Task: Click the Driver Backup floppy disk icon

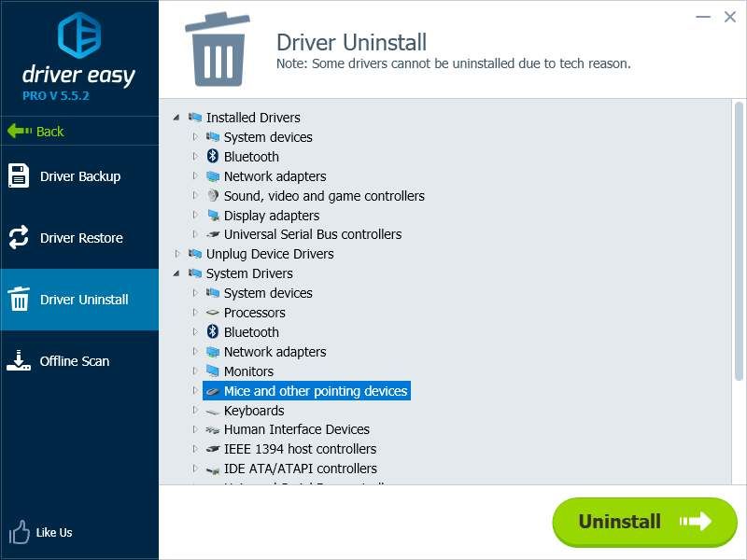Action: 19,175
